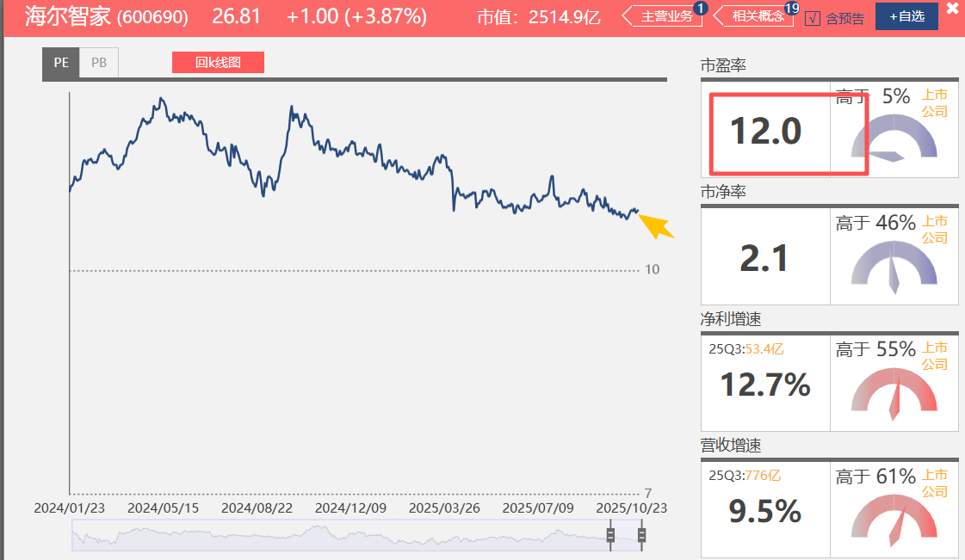The height and width of the screenshot is (560, 965).
Task: Click the badge 1 on 主营业务
Action: click(x=701, y=8)
